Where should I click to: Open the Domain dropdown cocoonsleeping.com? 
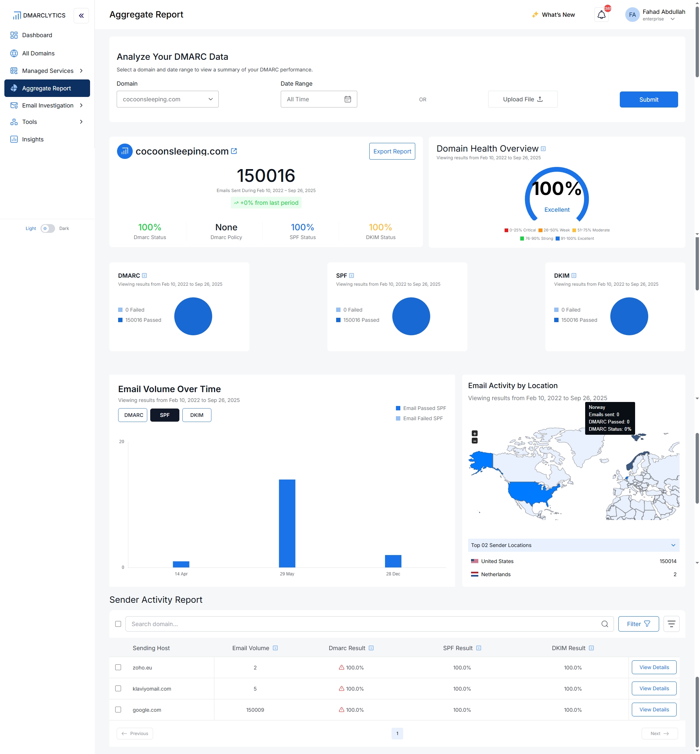167,99
